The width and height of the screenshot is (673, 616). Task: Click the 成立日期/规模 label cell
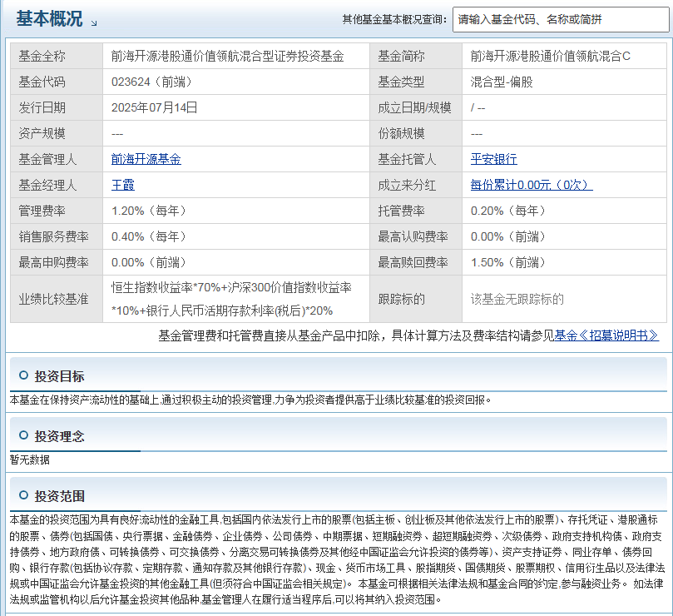tap(416, 107)
